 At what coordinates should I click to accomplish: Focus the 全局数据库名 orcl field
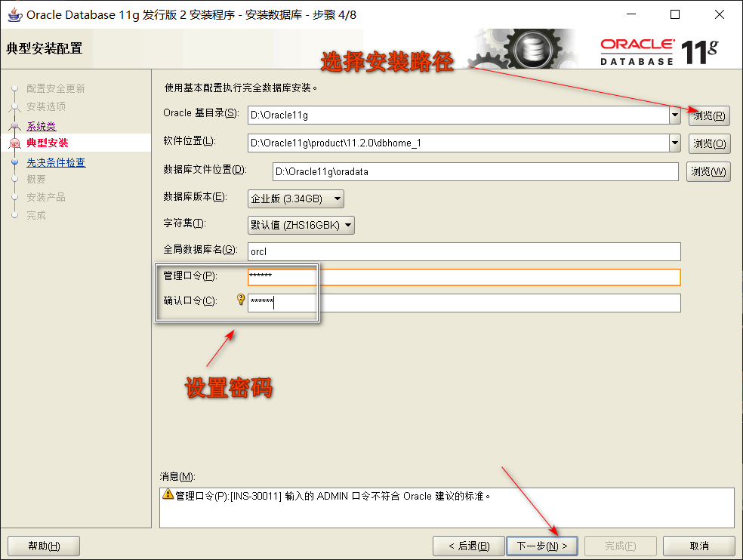[464, 251]
